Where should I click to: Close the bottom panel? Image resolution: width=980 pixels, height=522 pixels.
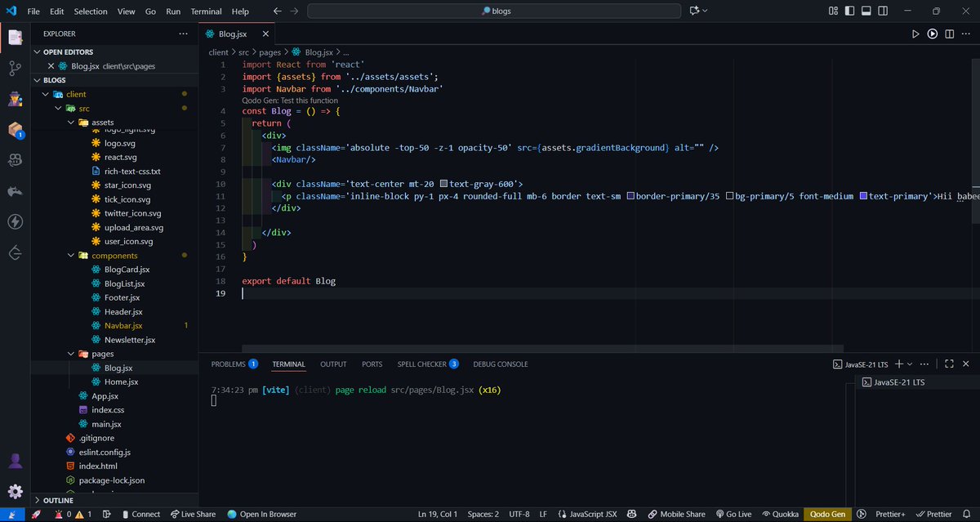coord(967,364)
